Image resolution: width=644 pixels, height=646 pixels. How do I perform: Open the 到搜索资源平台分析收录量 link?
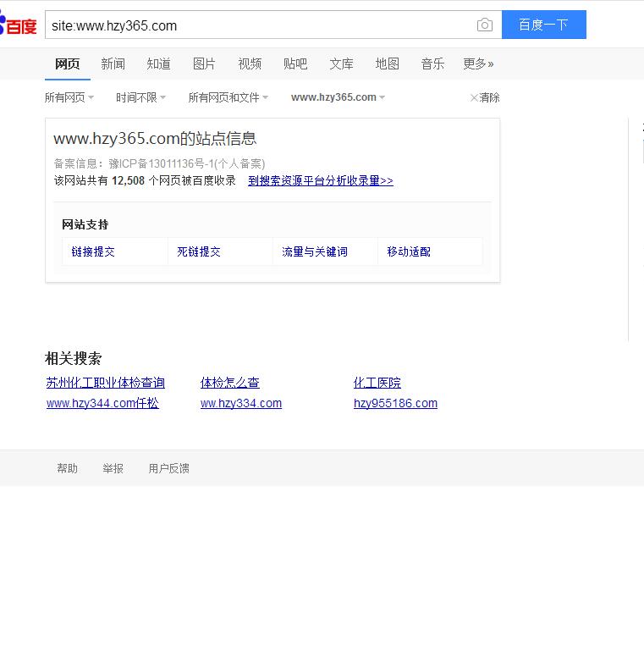pyautogui.click(x=321, y=180)
